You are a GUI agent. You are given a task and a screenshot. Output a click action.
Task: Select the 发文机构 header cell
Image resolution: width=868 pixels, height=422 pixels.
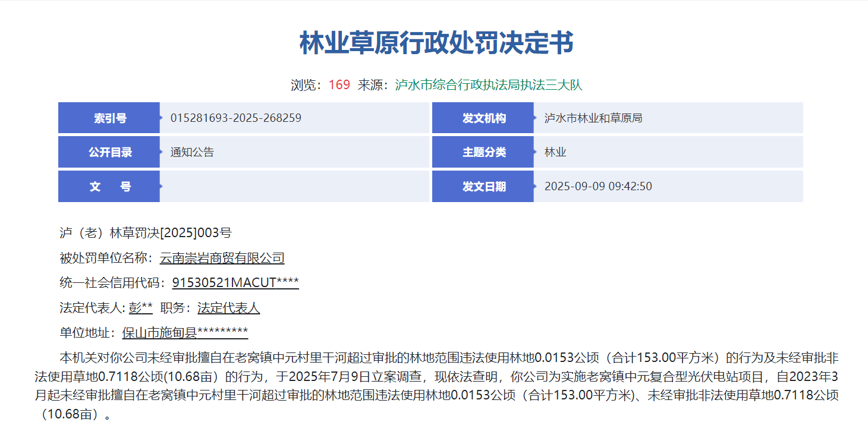pos(483,118)
